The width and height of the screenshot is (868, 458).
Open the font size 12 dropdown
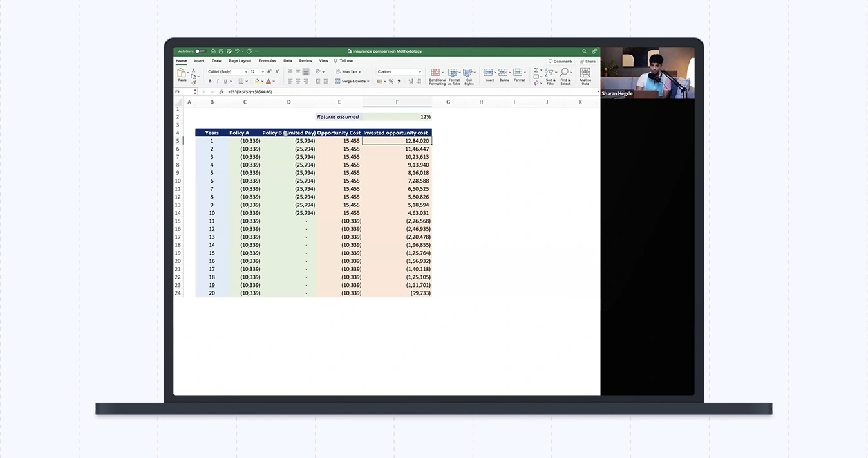(x=256, y=71)
